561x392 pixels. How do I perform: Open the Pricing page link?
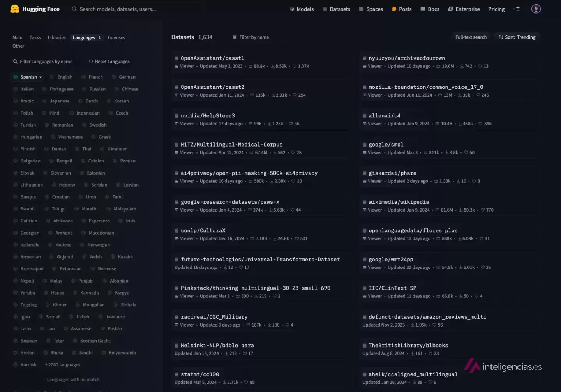pos(496,9)
